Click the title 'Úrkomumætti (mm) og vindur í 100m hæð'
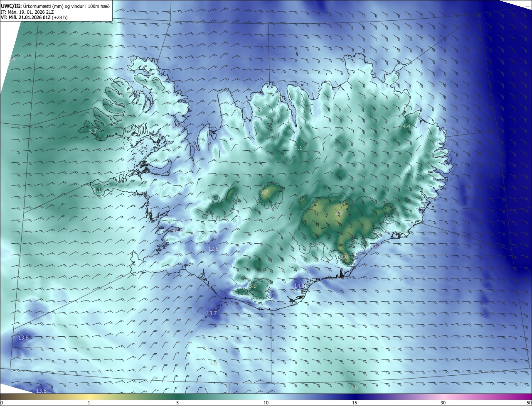This screenshot has height=406, width=532. tap(66, 6)
